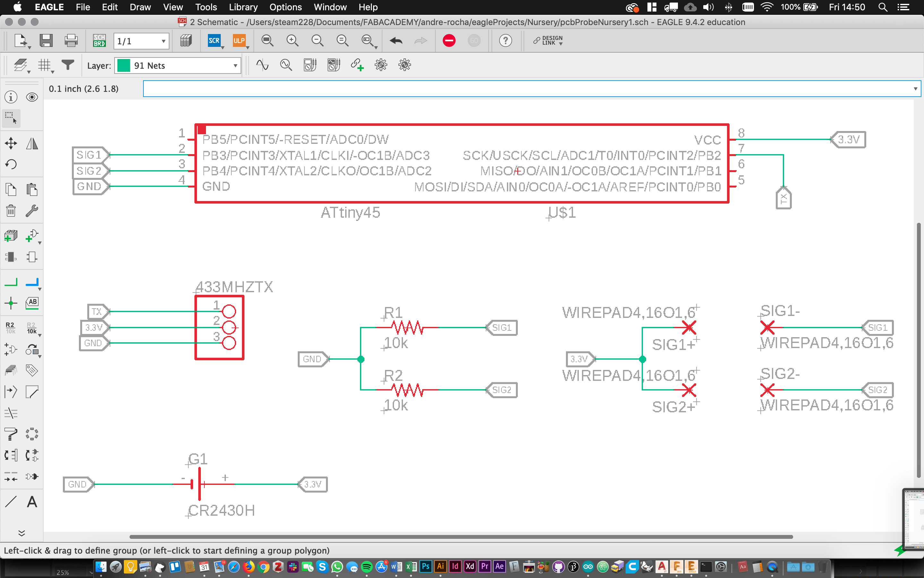
Task: Select the Info tool
Action: pyautogui.click(x=11, y=97)
